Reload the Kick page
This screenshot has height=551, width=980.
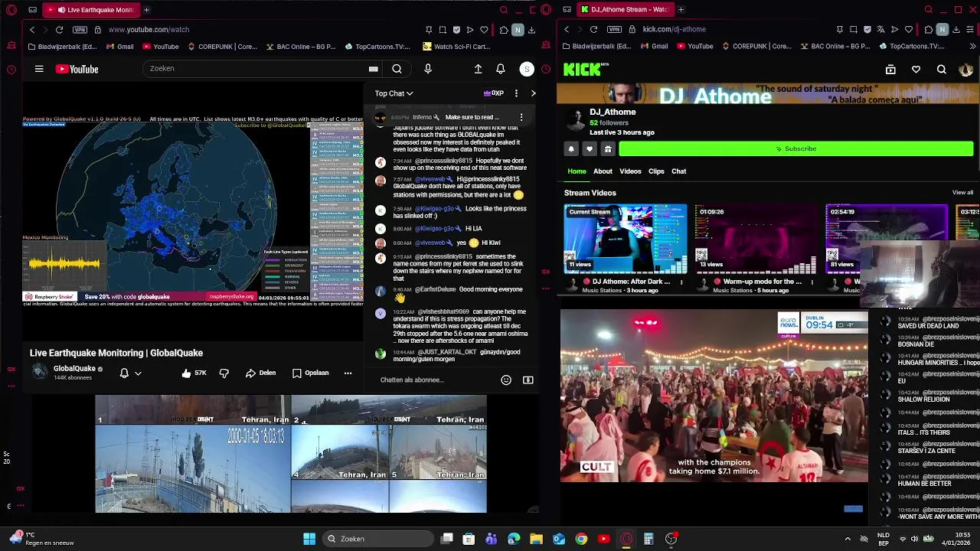(593, 30)
